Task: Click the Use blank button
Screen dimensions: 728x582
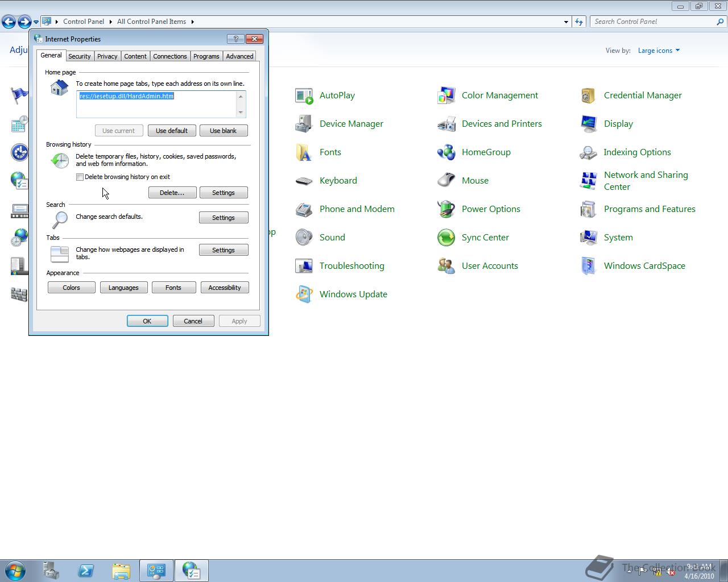Action: 224,131
